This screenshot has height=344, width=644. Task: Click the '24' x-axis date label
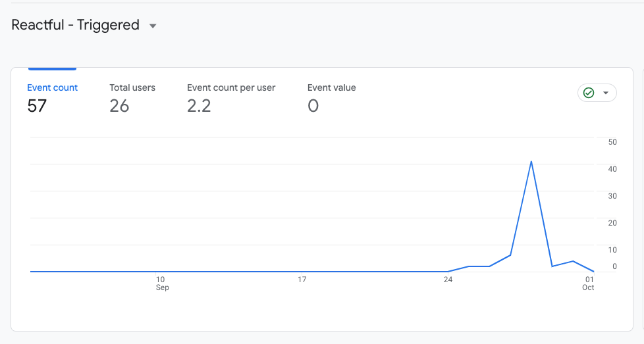coord(448,280)
